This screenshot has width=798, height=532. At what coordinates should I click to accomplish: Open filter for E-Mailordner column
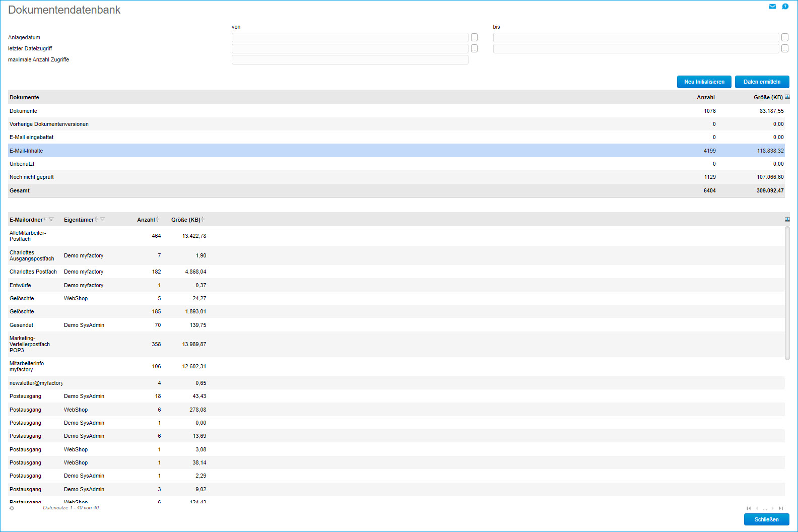pyautogui.click(x=51, y=220)
